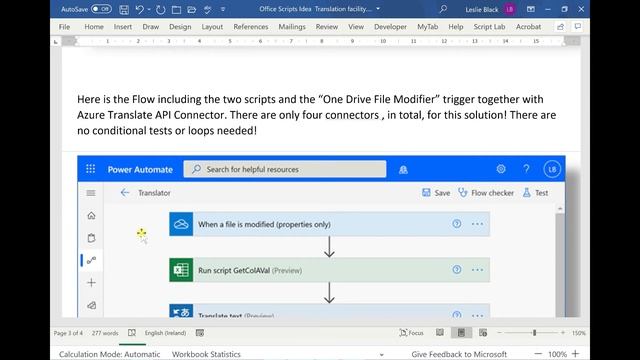Open the References tab
This screenshot has height=360, width=640.
(251, 27)
